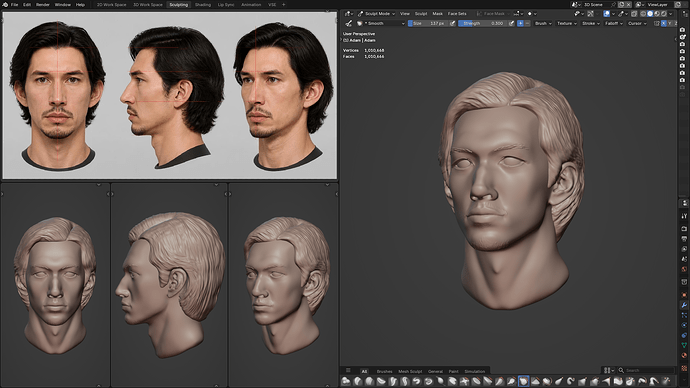
Task: Open the World properties tab
Action: click(684, 269)
